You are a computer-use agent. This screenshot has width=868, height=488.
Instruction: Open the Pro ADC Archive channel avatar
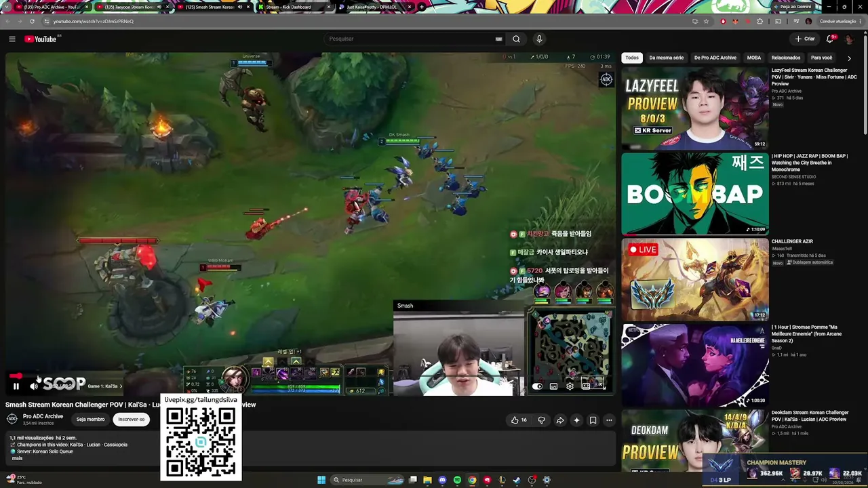coord(12,419)
